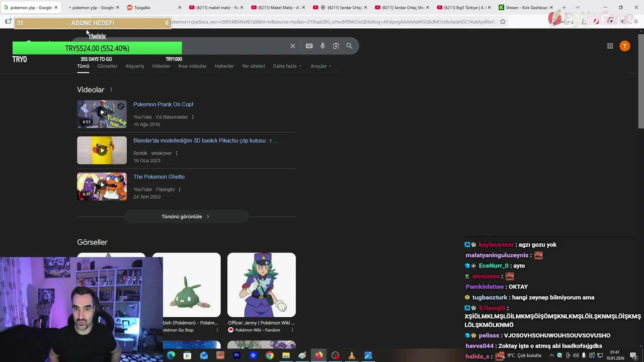
Task: Switch to the Yer siteleri tab
Action: click(254, 66)
